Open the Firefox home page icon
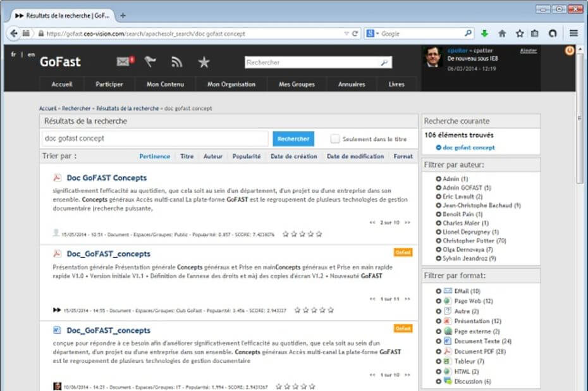The width and height of the screenshot is (588, 391). [x=502, y=34]
